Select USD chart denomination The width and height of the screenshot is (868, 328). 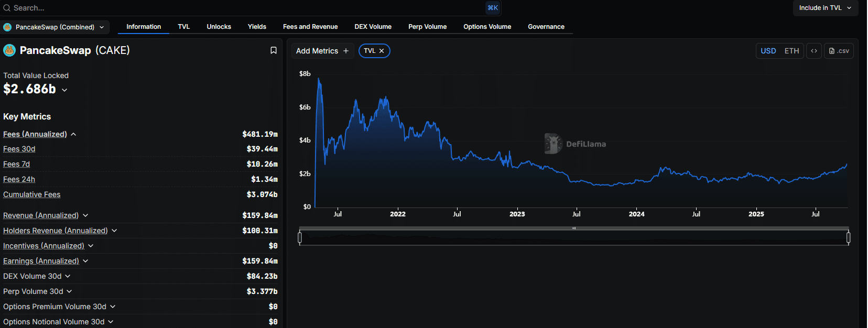pos(768,51)
